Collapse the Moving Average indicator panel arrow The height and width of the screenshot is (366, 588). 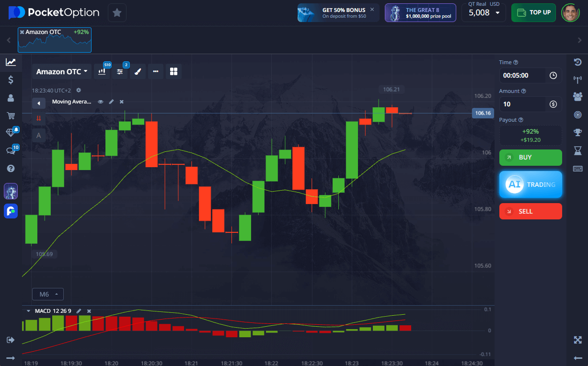coord(39,103)
